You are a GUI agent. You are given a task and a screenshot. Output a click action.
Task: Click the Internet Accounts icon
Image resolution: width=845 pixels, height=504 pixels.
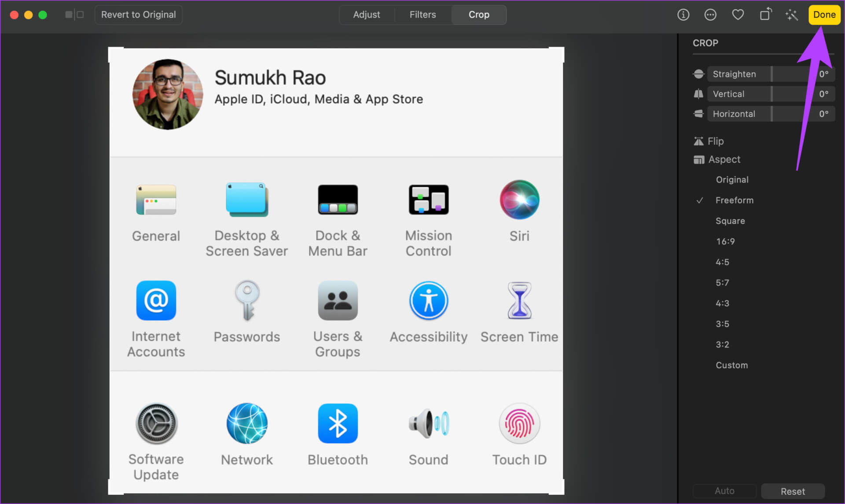pos(156,300)
